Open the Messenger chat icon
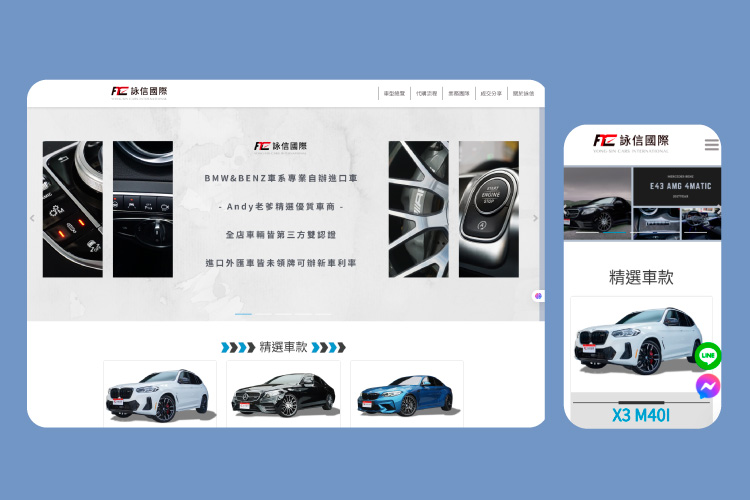750x500 pixels. [708, 386]
